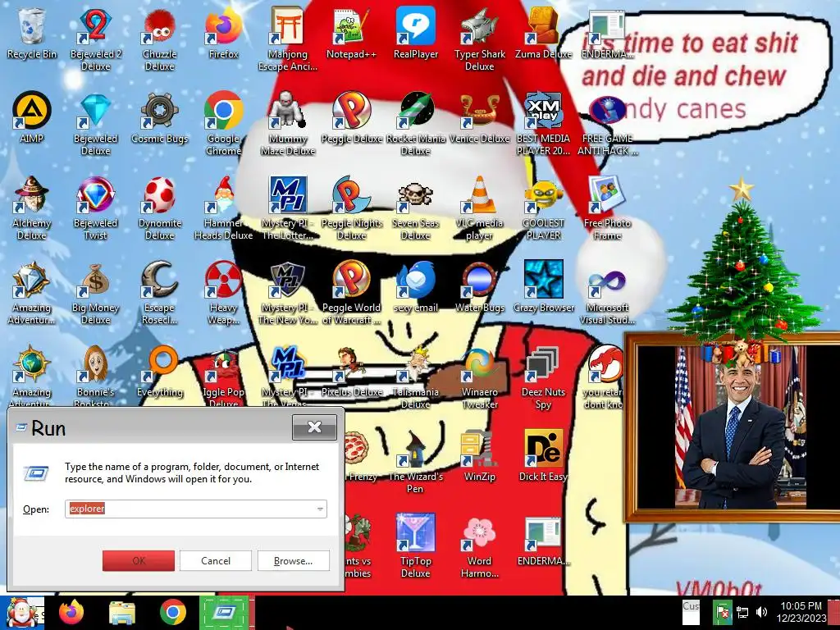Open Peggle World of Warcraft icon
840x630 pixels.
pyautogui.click(x=351, y=293)
